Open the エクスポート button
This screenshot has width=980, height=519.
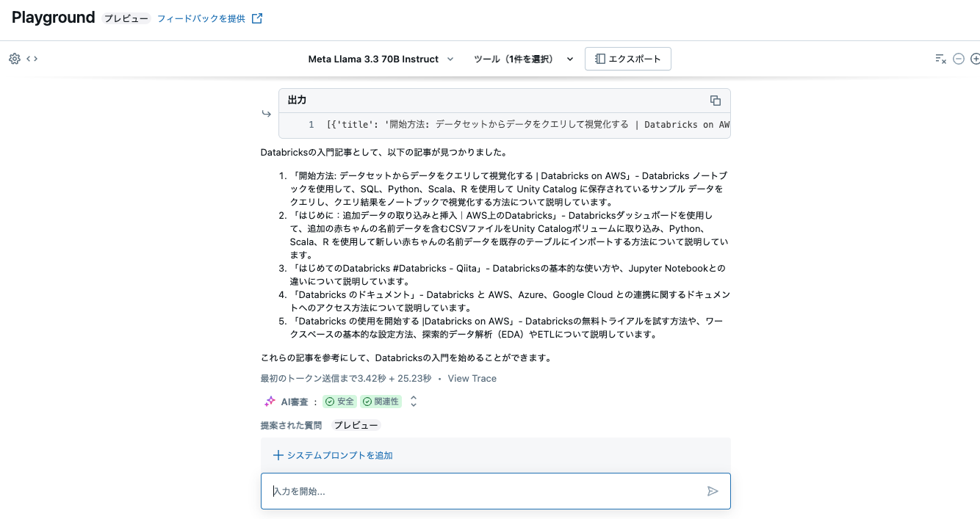pyautogui.click(x=627, y=59)
